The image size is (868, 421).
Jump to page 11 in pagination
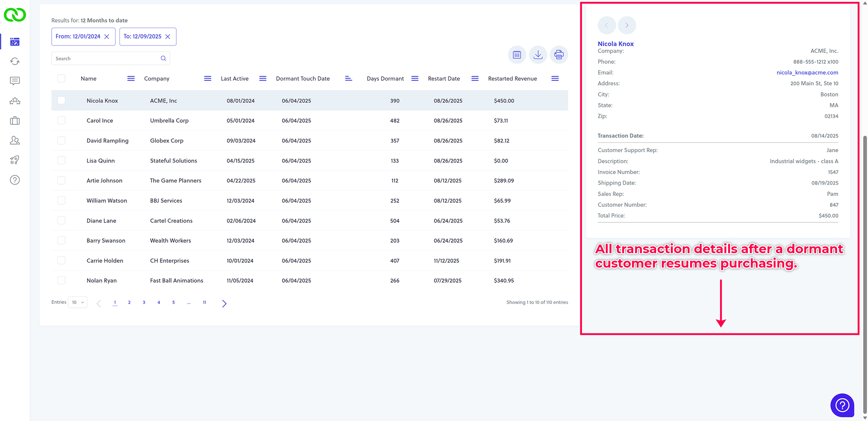point(204,303)
